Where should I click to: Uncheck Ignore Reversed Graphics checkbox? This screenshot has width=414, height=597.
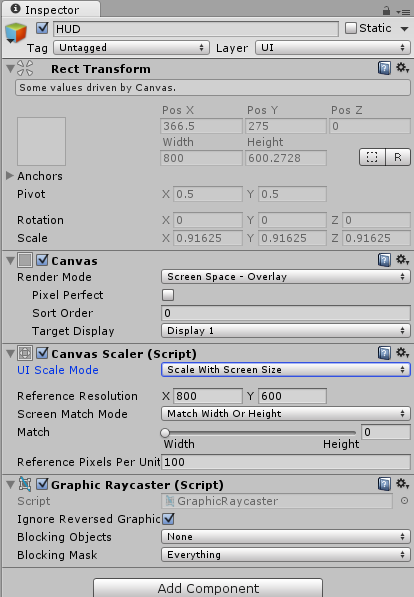(168, 519)
